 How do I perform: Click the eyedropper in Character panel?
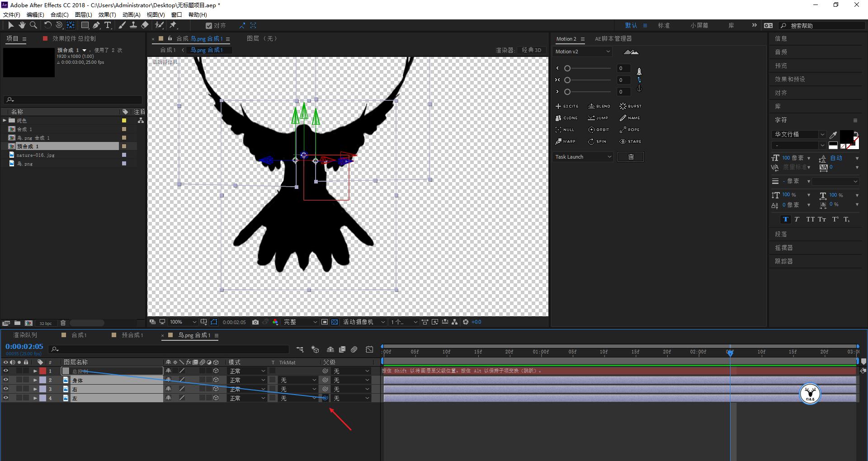(833, 135)
